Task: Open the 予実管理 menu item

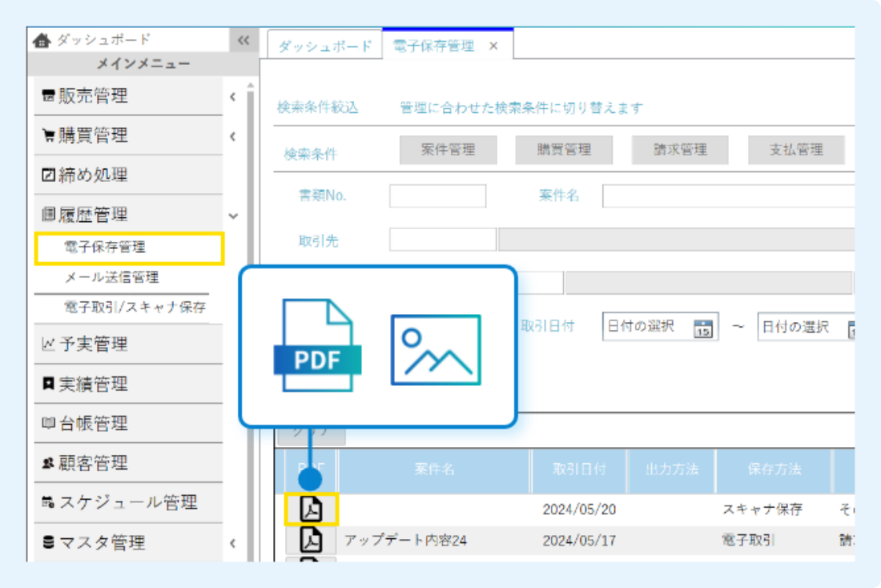Action: click(x=95, y=344)
